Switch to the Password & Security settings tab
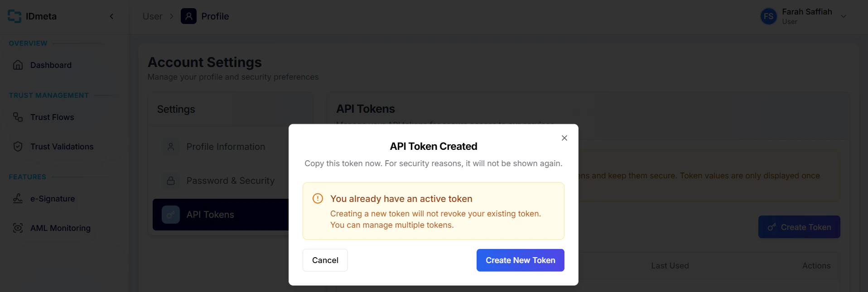 pos(230,180)
